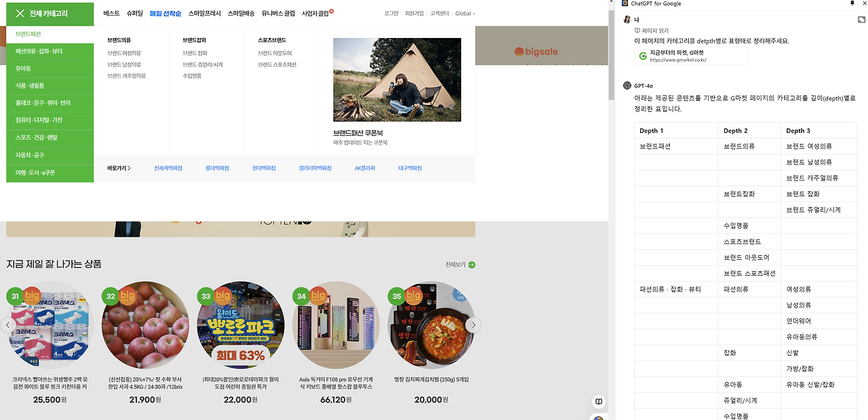Image resolution: width=868 pixels, height=420 pixels.
Task: Expand ChatGPT conversation to full view icon
Action: tap(861, 20)
